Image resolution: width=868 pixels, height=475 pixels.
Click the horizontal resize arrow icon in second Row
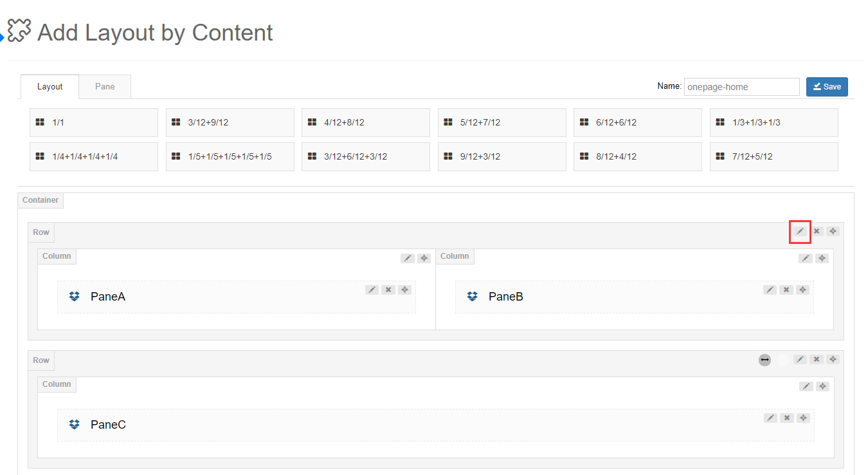coord(764,360)
